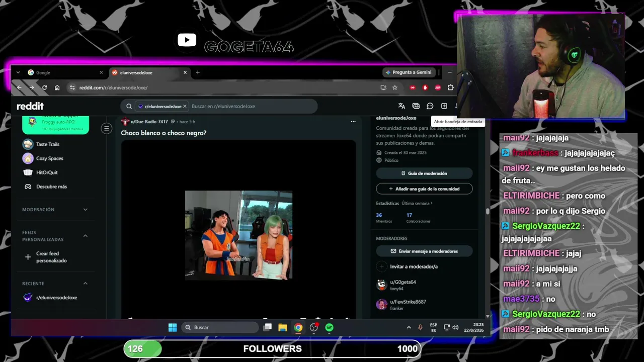Click the microphone icon in system tray

(x=420, y=327)
